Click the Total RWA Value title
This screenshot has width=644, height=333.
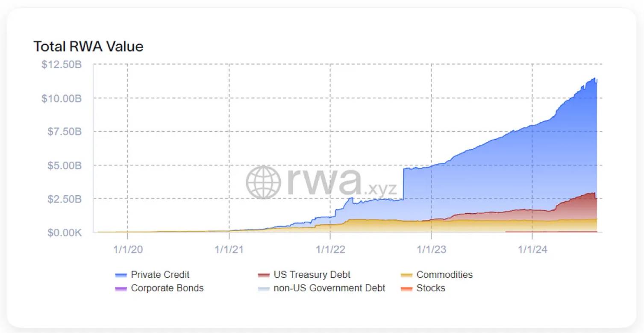[x=88, y=46]
